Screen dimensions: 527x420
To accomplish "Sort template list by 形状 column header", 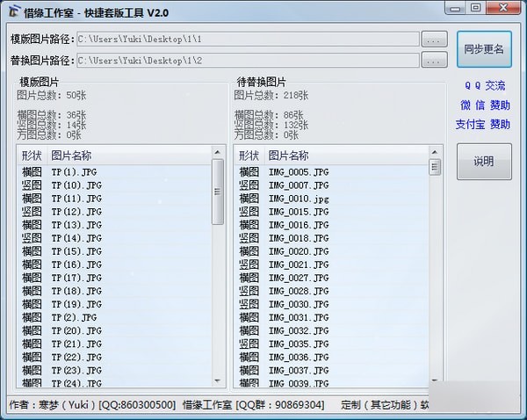I will point(32,156).
